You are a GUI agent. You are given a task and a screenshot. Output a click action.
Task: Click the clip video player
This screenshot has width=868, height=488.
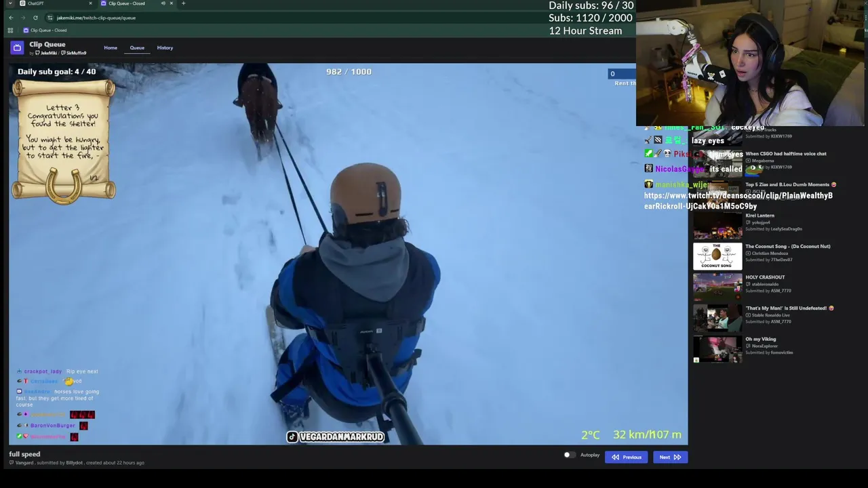tap(349, 254)
